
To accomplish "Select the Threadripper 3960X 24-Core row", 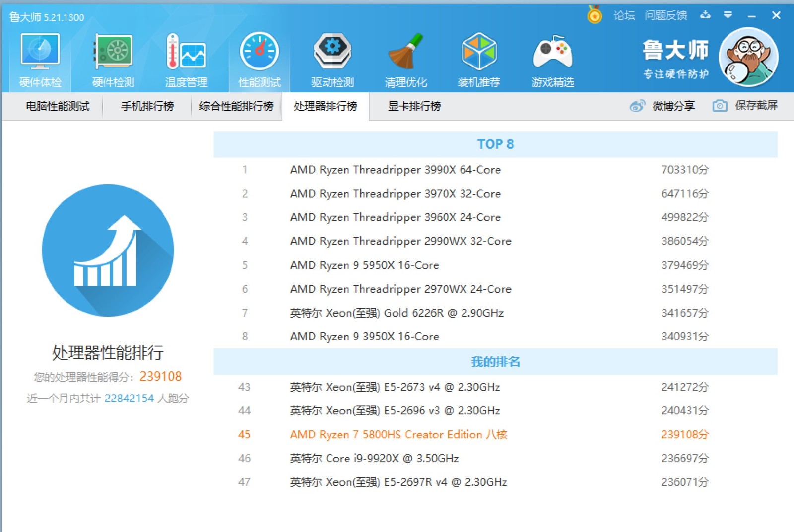I will click(x=495, y=217).
